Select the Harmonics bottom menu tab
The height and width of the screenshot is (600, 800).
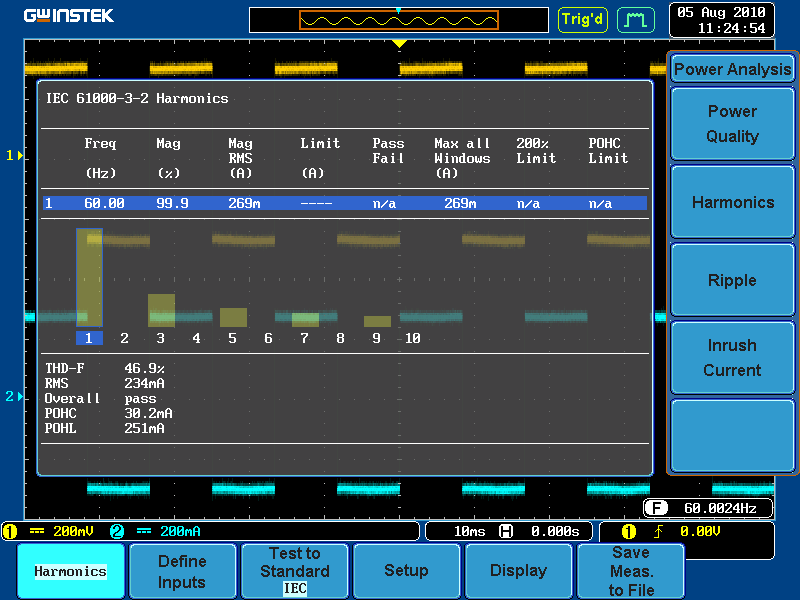click(70, 571)
